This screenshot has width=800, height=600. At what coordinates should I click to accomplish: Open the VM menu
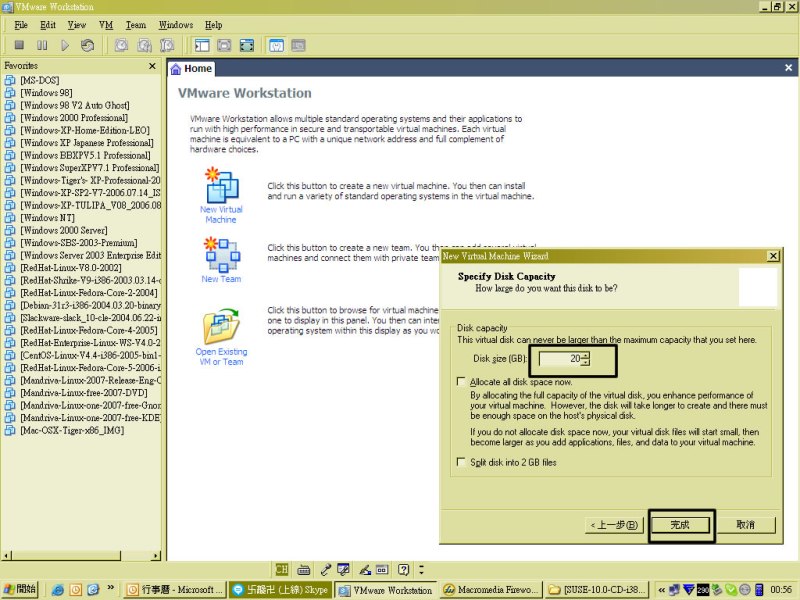click(x=106, y=24)
